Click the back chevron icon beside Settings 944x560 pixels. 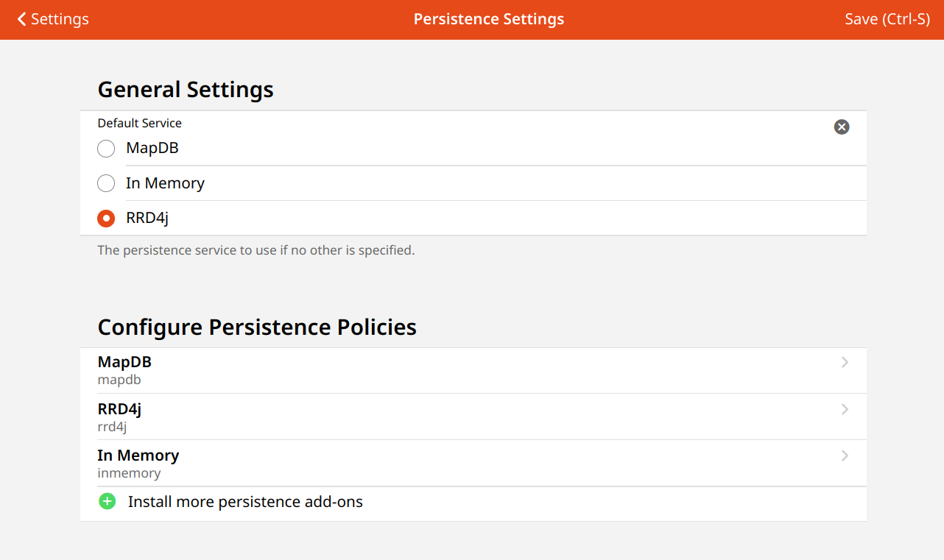tap(21, 19)
